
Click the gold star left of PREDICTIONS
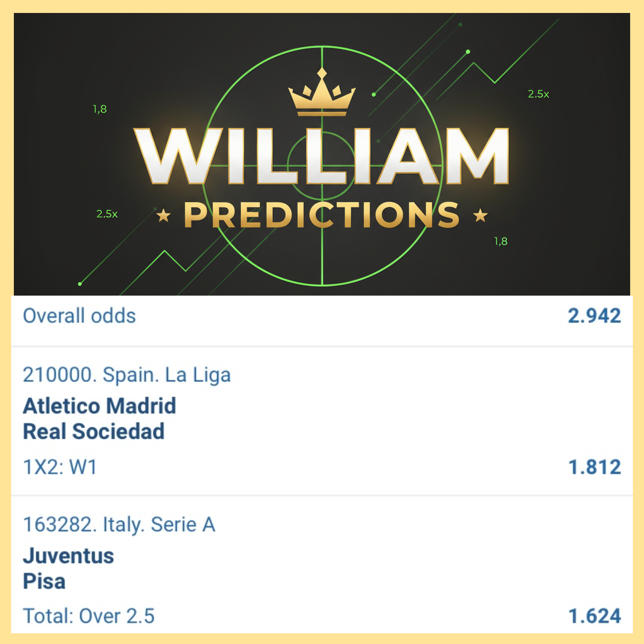click(164, 216)
